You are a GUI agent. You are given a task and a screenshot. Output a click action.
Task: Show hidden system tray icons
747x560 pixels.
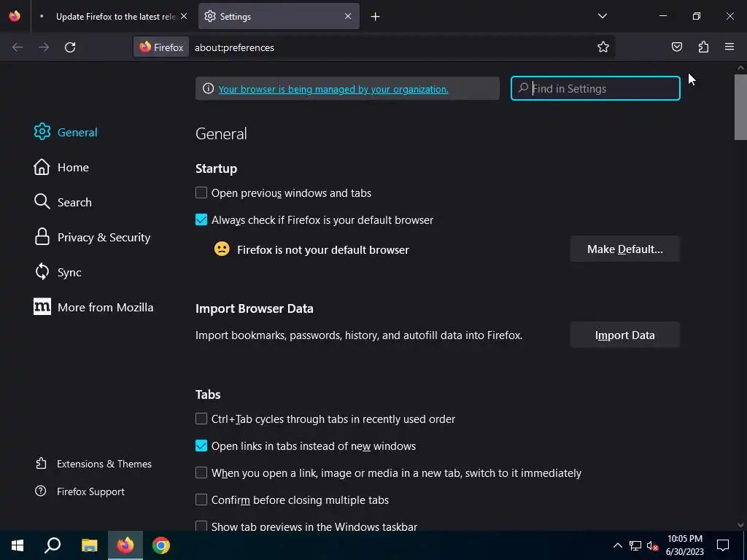click(617, 545)
